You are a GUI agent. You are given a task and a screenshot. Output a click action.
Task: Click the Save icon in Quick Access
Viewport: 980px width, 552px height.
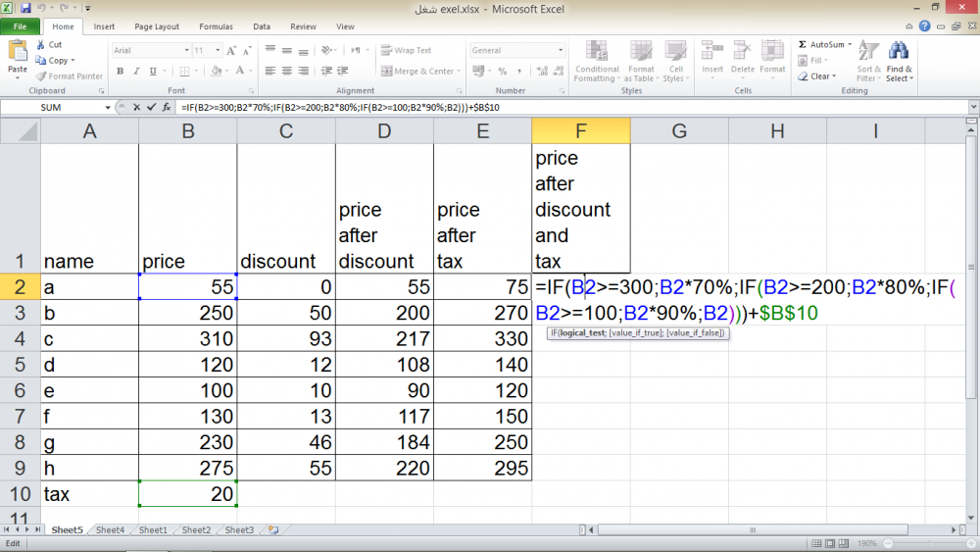coord(25,9)
